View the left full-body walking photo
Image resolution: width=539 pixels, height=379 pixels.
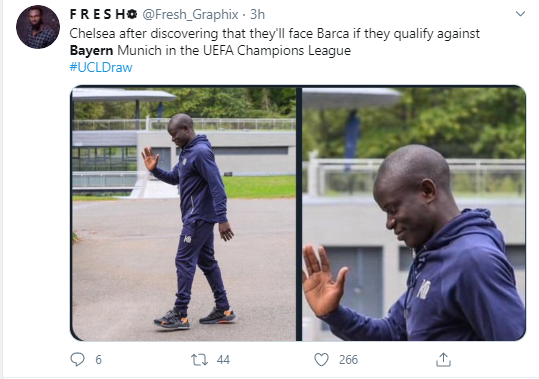pyautogui.click(x=184, y=213)
